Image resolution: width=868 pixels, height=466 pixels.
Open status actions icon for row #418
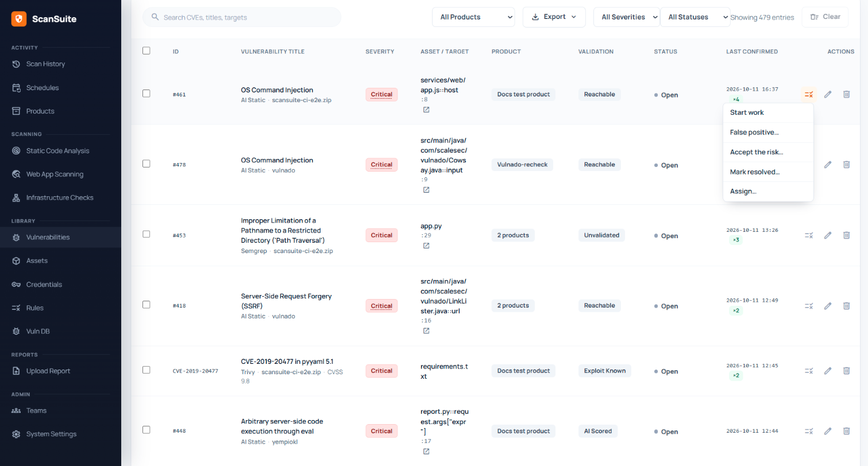click(x=809, y=306)
